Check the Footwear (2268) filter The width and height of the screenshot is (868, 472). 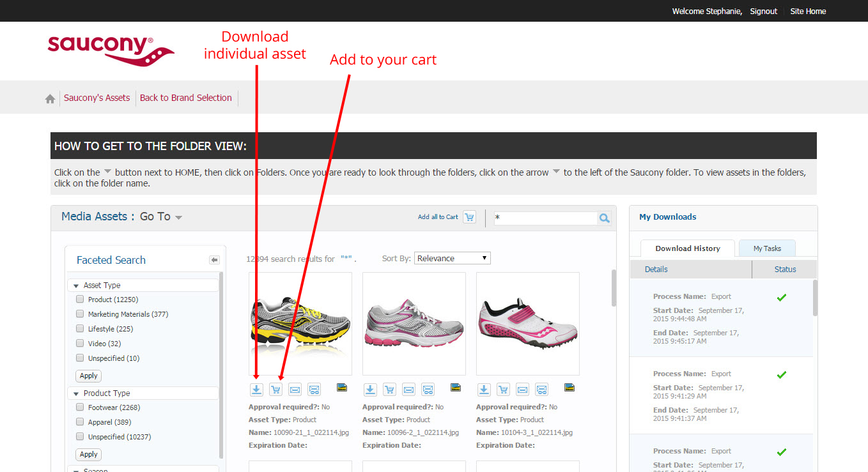coord(80,407)
